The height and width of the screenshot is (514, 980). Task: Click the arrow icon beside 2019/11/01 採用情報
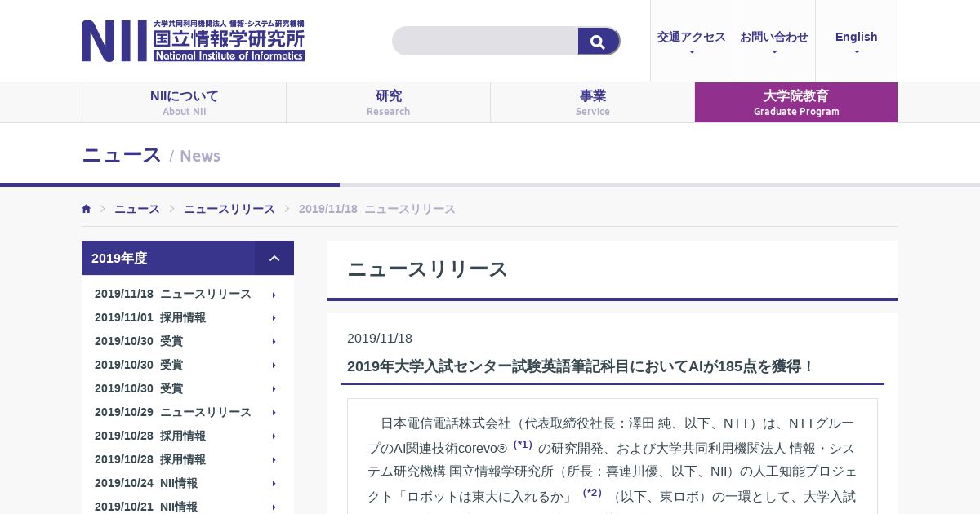[274, 318]
